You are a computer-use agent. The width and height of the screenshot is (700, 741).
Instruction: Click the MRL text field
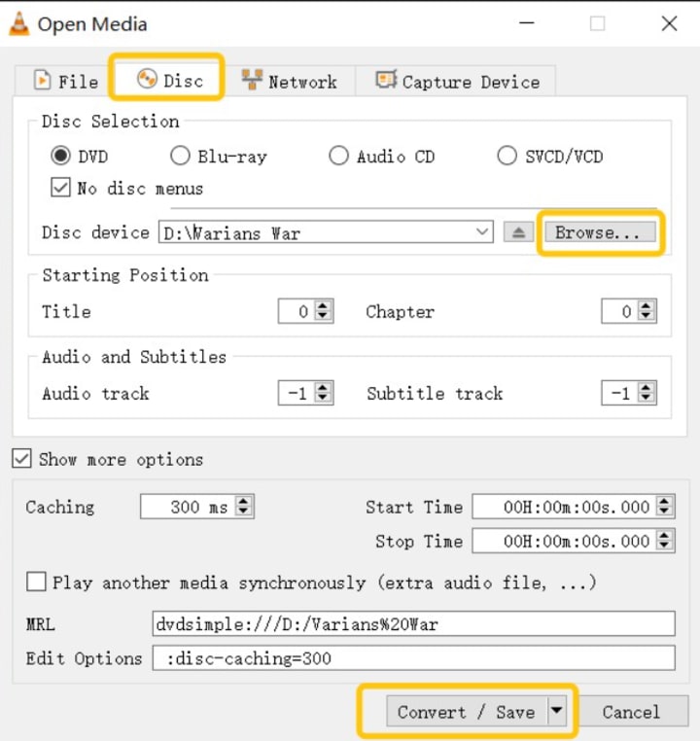click(x=413, y=623)
